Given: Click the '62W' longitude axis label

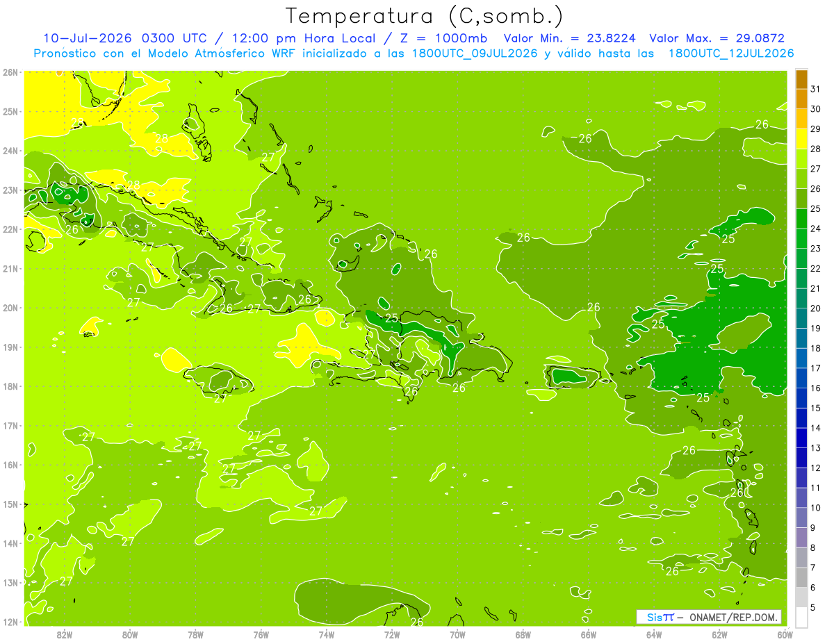Looking at the screenshot, I should (719, 634).
